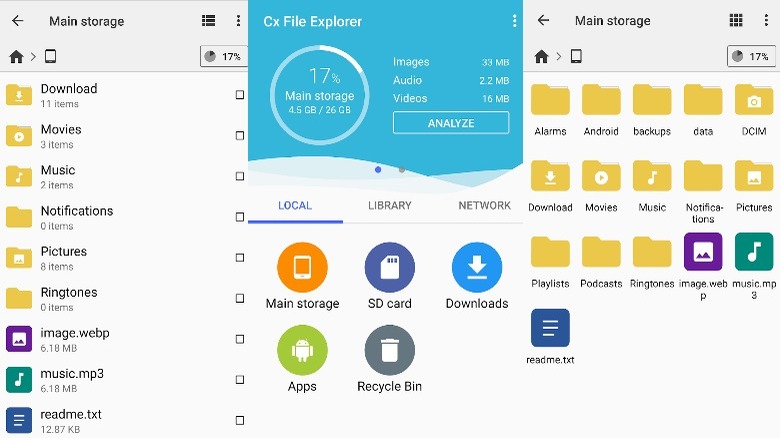Check the Music row checkbox

click(240, 176)
